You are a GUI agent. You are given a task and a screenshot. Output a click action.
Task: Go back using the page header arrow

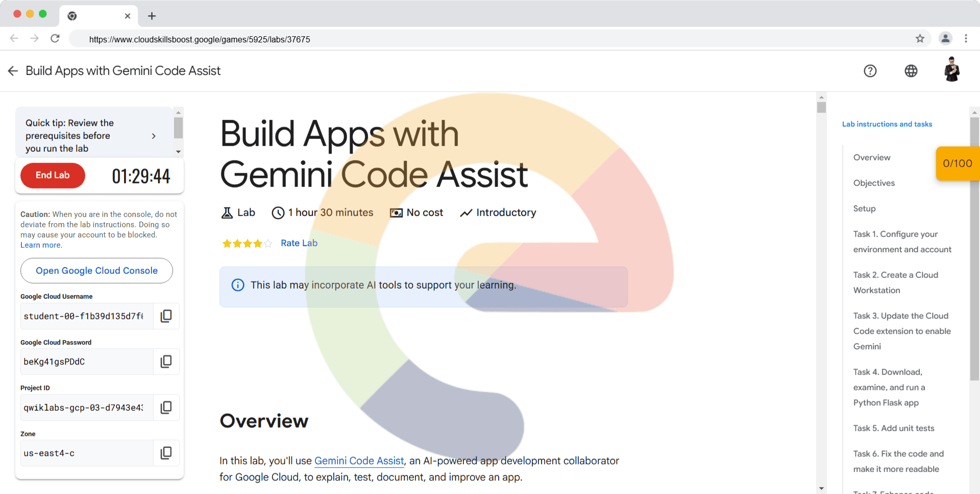13,71
